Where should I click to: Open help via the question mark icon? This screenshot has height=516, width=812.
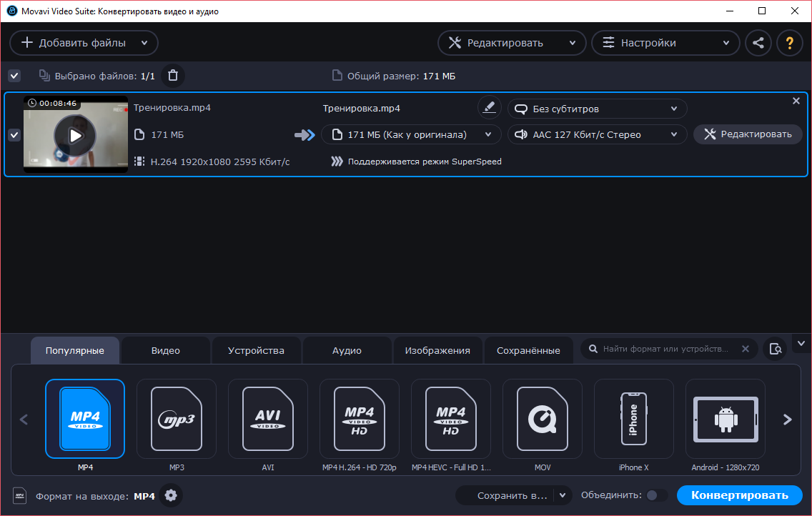(x=790, y=43)
